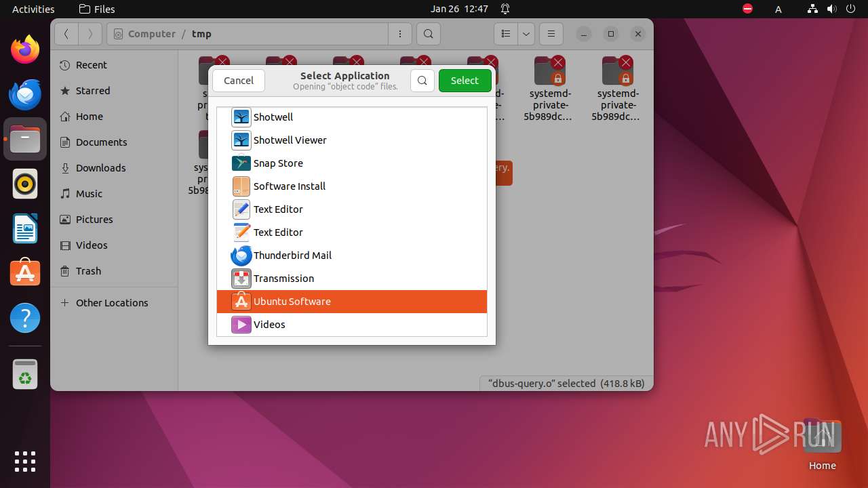Open search in the Select Application dialog

[x=422, y=81]
